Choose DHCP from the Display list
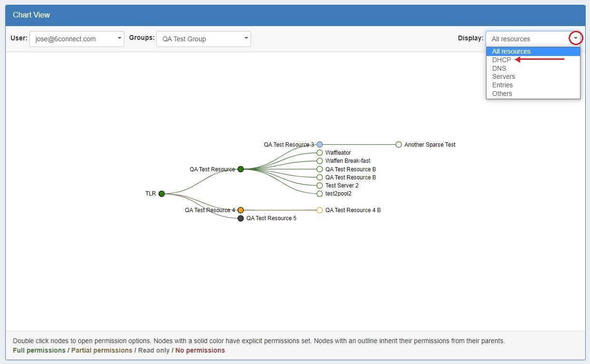 501,60
